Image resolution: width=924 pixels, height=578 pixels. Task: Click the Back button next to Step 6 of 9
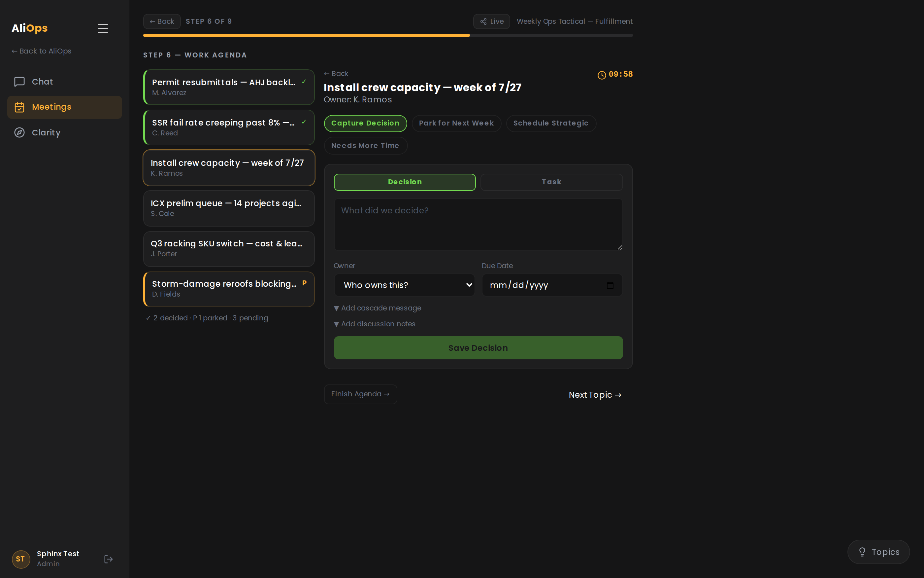[x=162, y=21]
